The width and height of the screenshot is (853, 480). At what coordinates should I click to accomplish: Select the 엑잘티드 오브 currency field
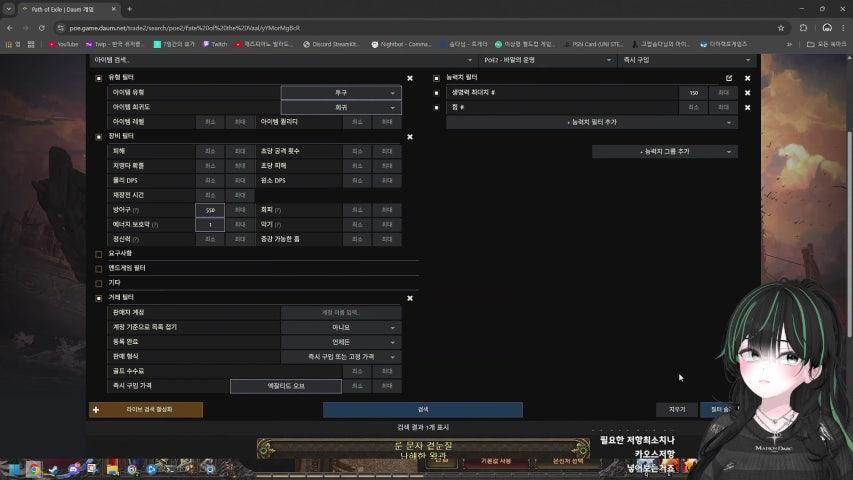(286, 386)
